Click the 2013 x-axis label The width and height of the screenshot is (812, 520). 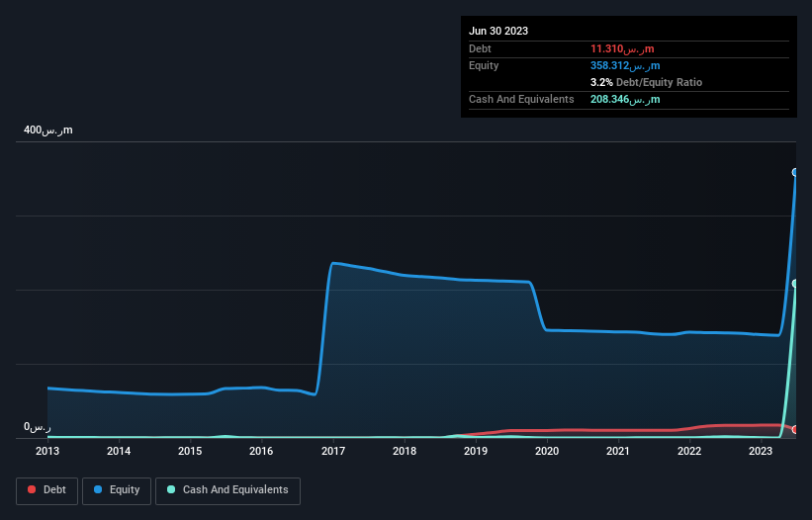[x=47, y=451]
